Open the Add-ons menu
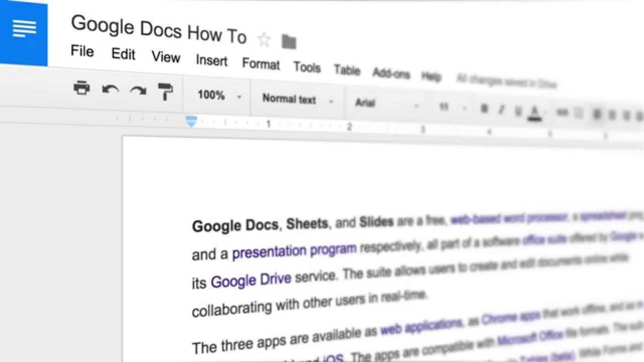Viewport: 644px width, 362px height. coord(391,73)
